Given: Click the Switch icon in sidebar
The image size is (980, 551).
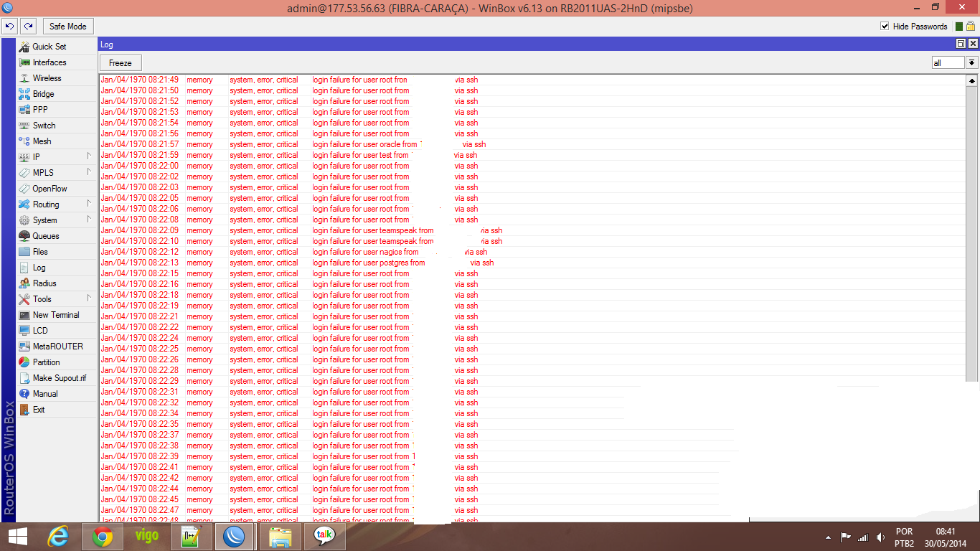Looking at the screenshot, I should [24, 126].
